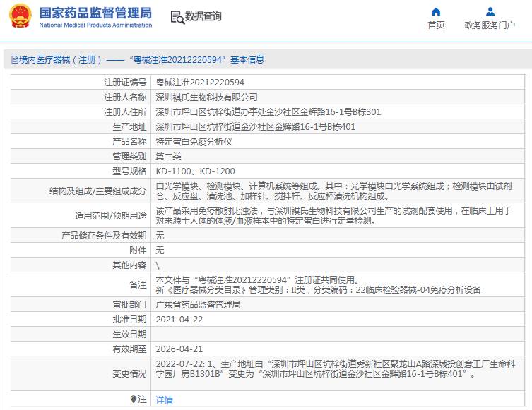Click the 批准日期 label
This screenshot has width=532, height=410.
[x=129, y=320]
